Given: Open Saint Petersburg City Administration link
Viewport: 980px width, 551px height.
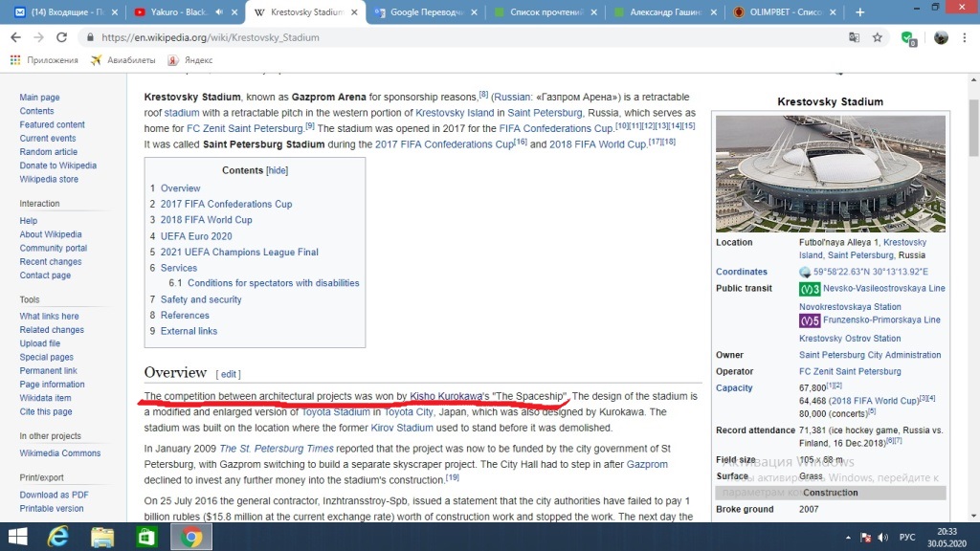Looking at the screenshot, I should click(870, 355).
